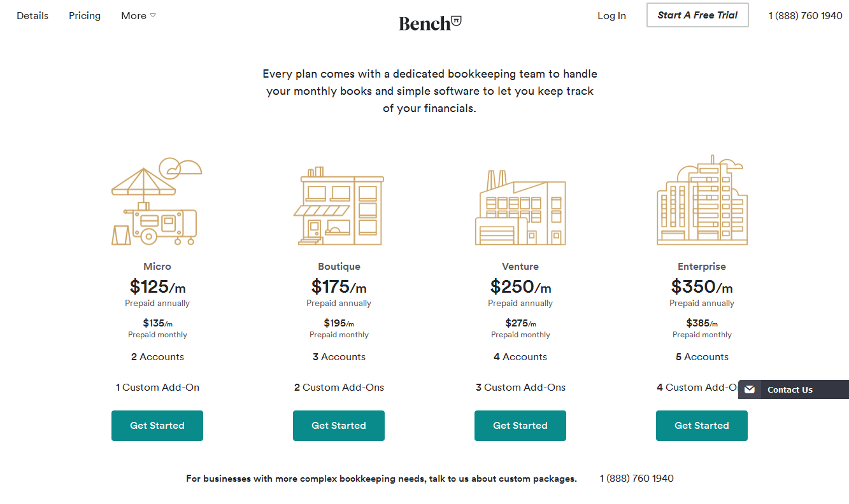Click the Boutique plan storefront illustration

[339, 206]
